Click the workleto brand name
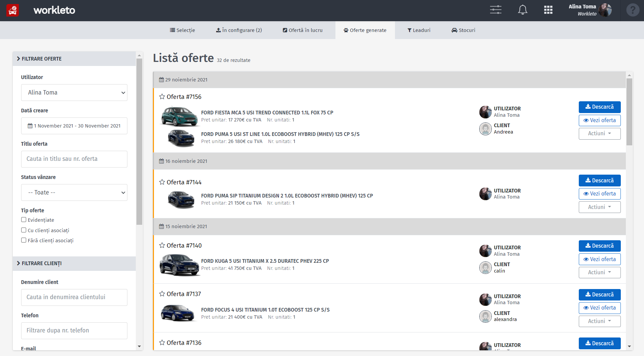Viewport: 644px width, 356px height. click(x=54, y=10)
